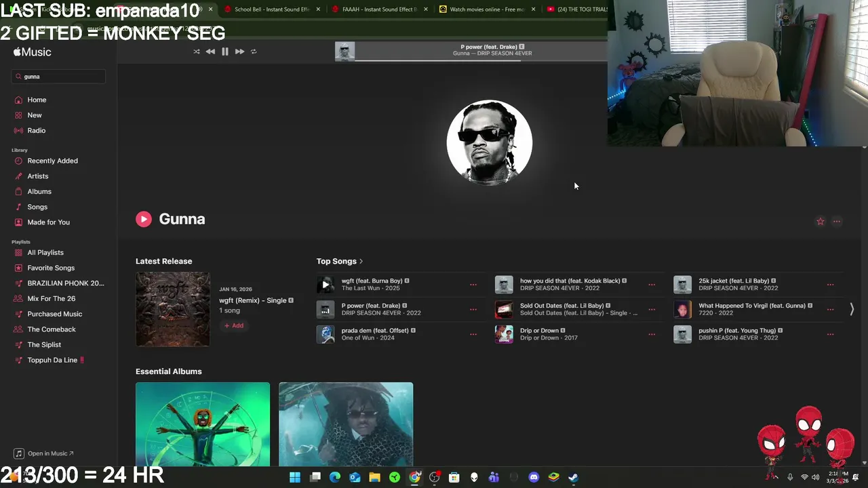
Task: Play 25k jacket (feat. Lil Baby) artwork
Action: tap(682, 285)
